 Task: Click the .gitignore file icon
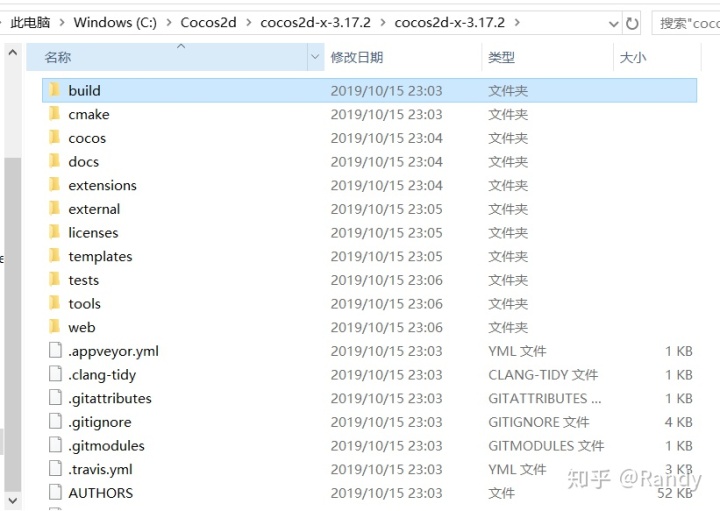point(55,421)
